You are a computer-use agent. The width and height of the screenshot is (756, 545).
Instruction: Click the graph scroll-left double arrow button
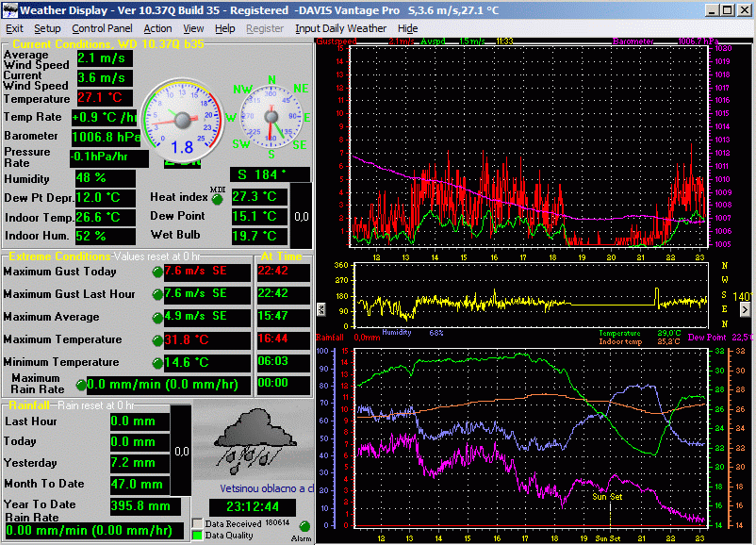(x=320, y=308)
